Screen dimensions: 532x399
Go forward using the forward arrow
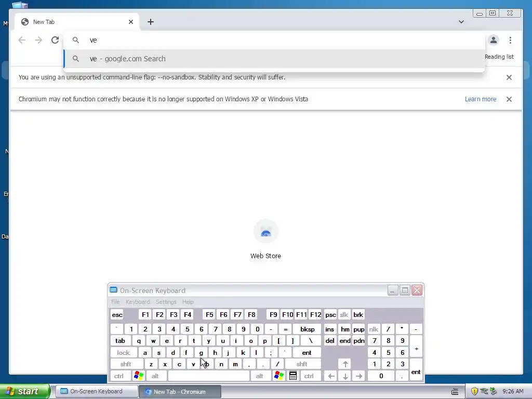click(x=38, y=40)
